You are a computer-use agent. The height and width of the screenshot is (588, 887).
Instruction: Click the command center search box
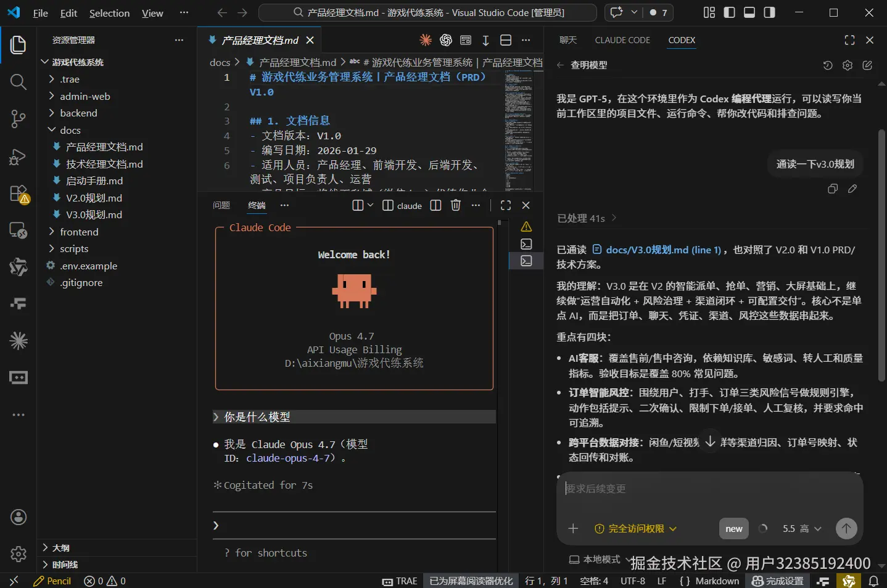[427, 12]
